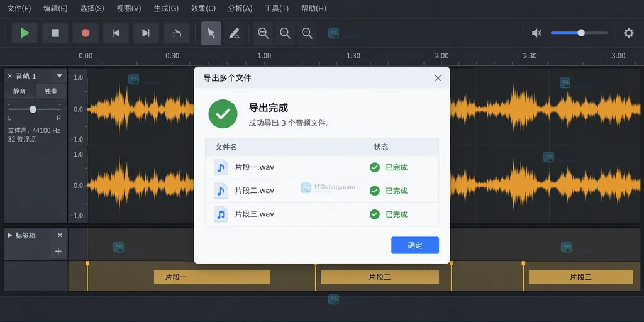Click the large green success checkmark
Image resolution: width=644 pixels, height=322 pixels.
tap(223, 114)
